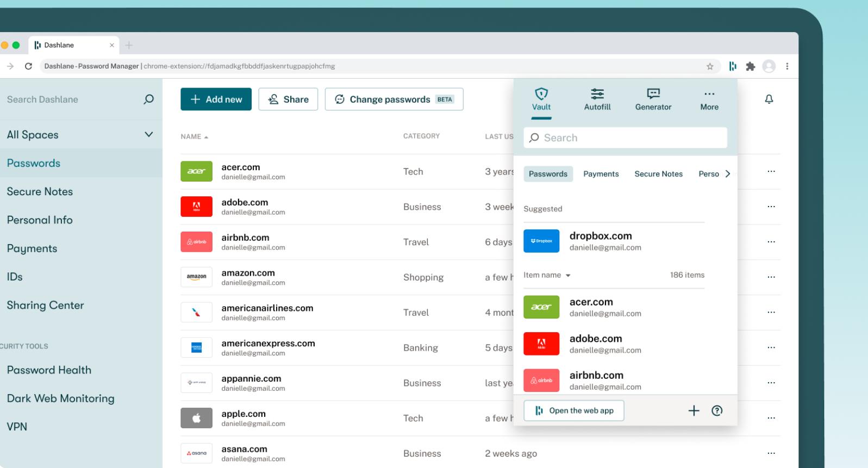Switch to the Autofill tab

[x=597, y=99]
